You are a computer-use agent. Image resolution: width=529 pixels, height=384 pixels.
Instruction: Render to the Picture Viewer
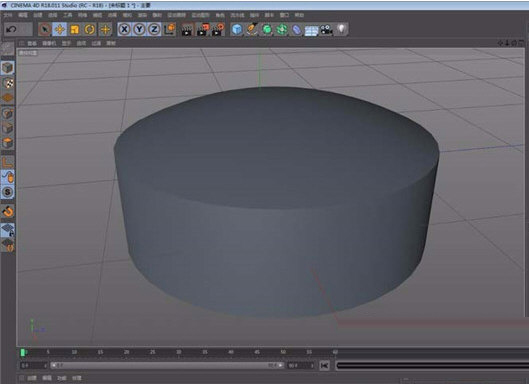click(203, 29)
